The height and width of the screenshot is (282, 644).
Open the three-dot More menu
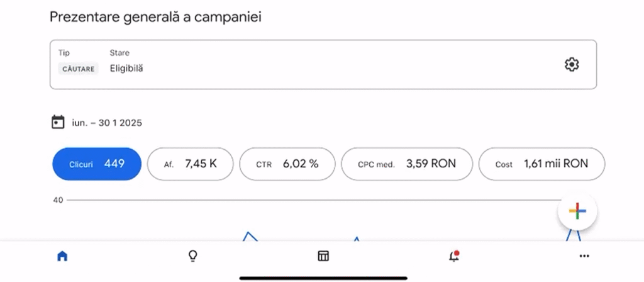pos(584,256)
